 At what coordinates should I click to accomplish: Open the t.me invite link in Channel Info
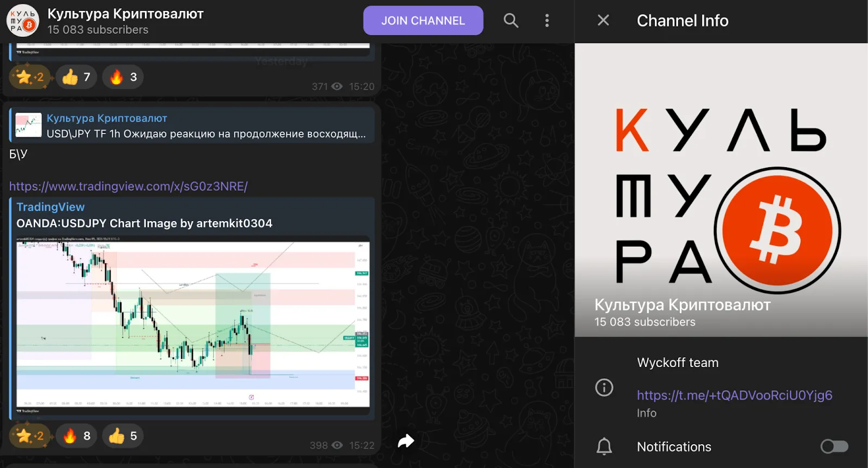point(735,395)
